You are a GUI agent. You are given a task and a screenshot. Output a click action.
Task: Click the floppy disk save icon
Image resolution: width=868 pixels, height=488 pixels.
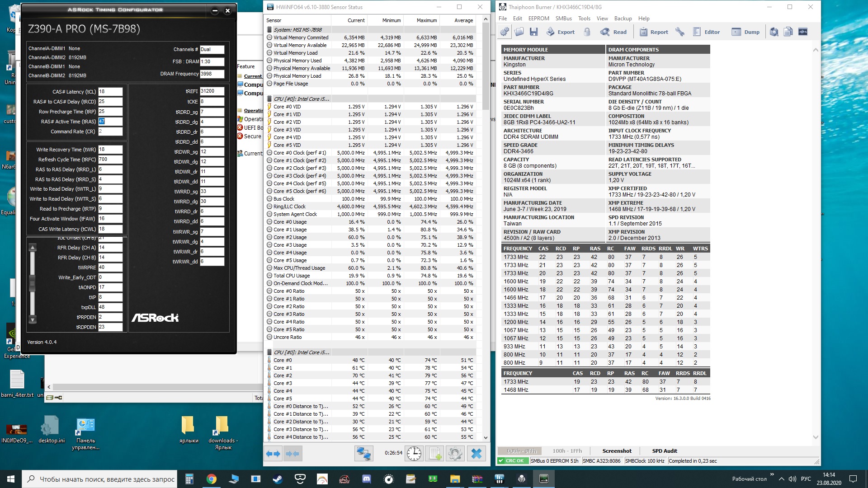point(534,32)
